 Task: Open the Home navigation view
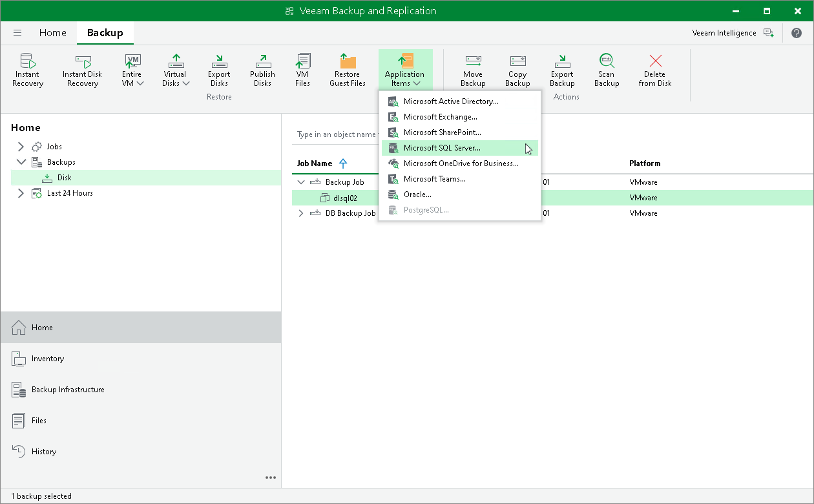[141, 328]
